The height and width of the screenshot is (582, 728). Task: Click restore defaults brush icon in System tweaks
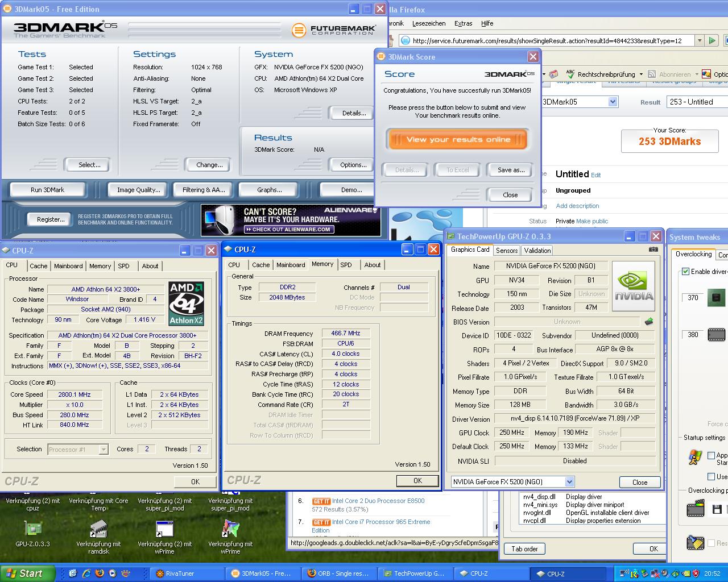click(x=695, y=543)
